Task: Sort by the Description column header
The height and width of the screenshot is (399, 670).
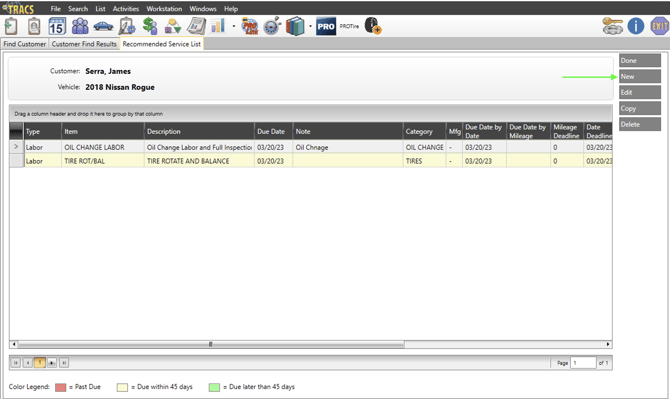Action: coord(199,132)
